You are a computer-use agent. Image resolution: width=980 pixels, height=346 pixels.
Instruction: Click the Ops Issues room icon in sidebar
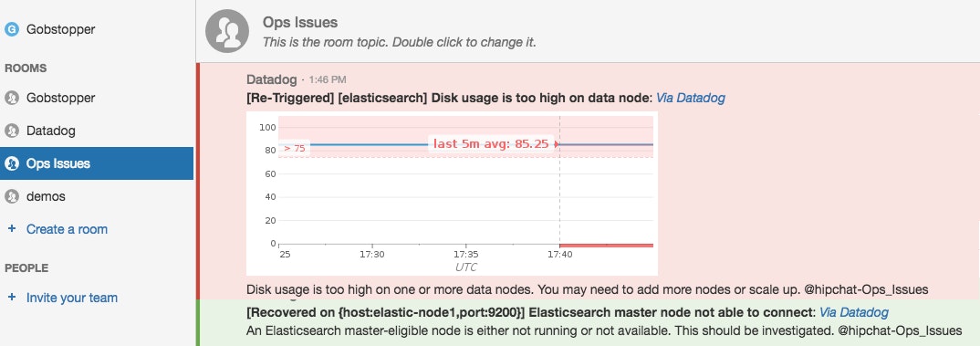(12, 163)
